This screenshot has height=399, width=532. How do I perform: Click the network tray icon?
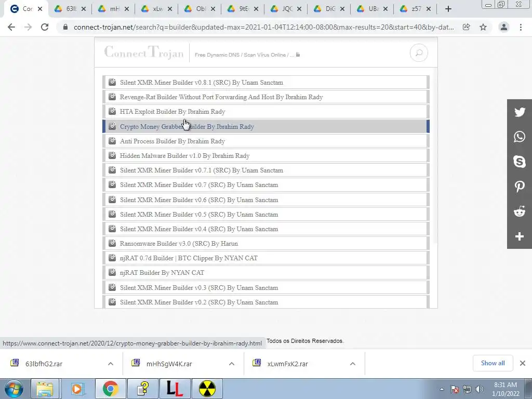pos(467,389)
